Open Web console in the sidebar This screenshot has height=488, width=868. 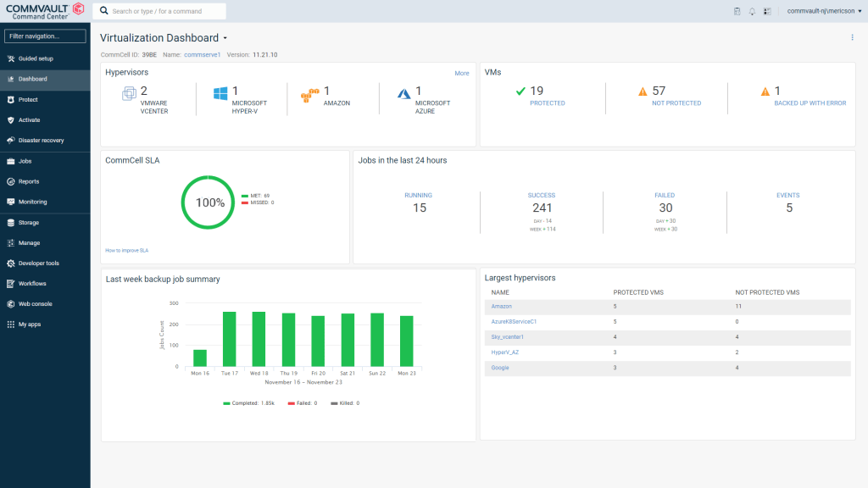(35, 304)
